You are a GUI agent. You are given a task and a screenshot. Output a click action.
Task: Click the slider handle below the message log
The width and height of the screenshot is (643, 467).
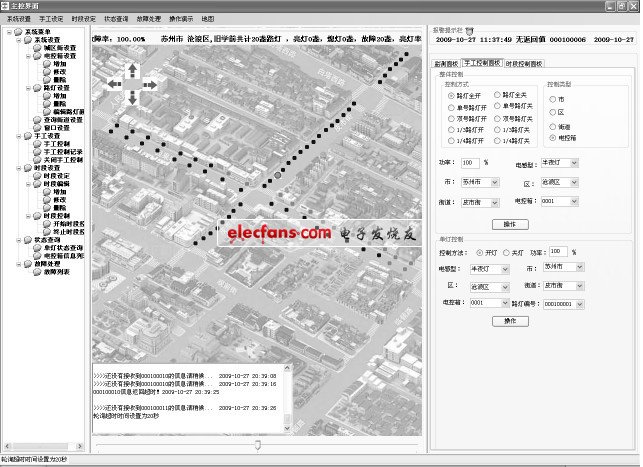(x=257, y=443)
